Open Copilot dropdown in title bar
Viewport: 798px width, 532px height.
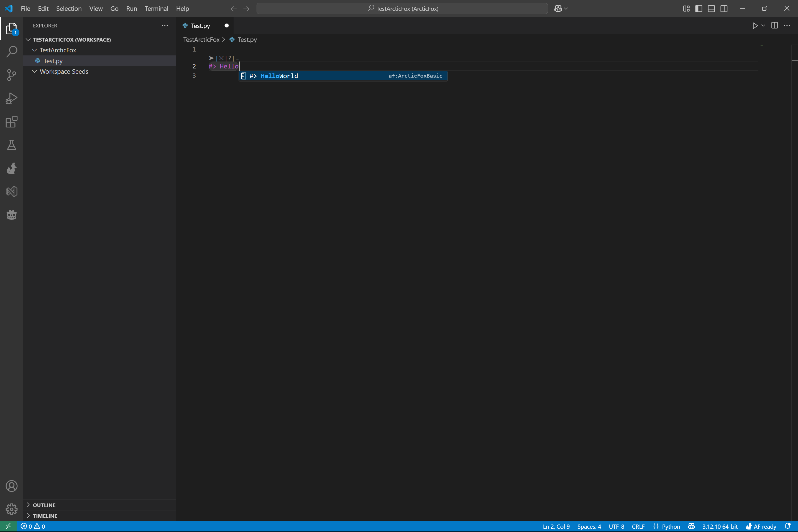point(561,9)
